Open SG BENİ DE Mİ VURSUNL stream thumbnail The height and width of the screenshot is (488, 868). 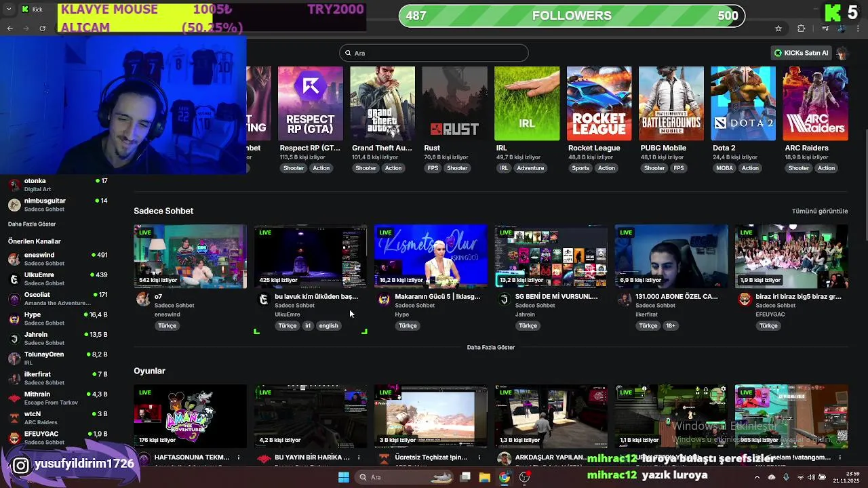[551, 256]
